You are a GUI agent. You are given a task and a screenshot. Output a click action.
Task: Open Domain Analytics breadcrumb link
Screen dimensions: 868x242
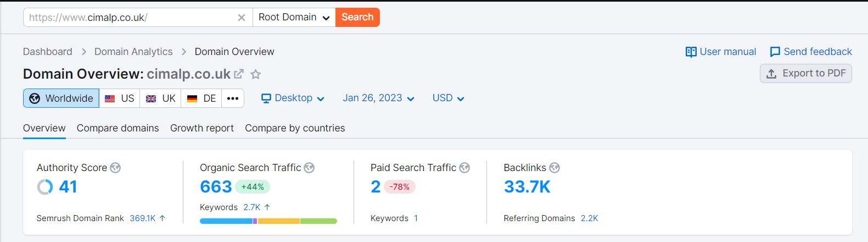(x=133, y=52)
